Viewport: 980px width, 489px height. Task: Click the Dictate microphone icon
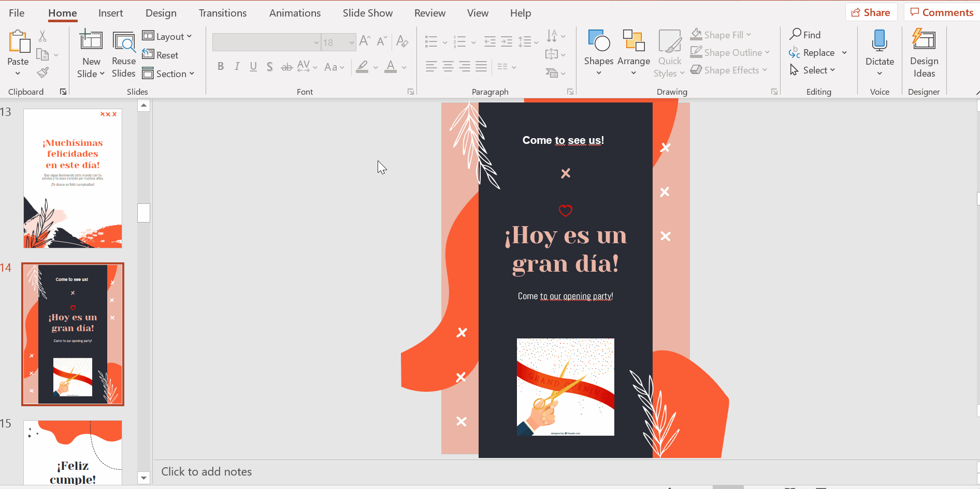pos(879,41)
